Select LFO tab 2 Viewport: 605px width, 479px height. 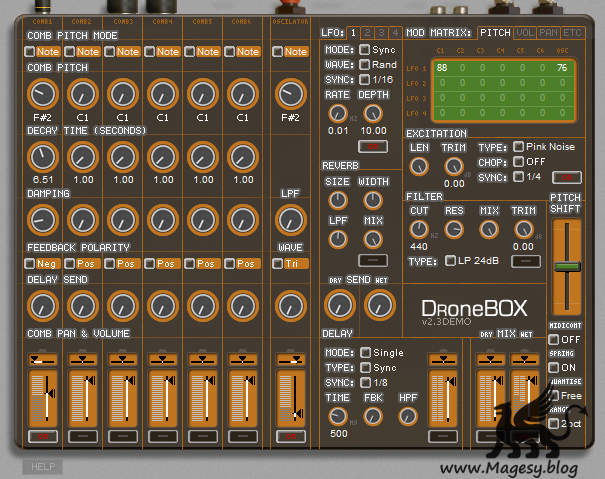point(367,33)
